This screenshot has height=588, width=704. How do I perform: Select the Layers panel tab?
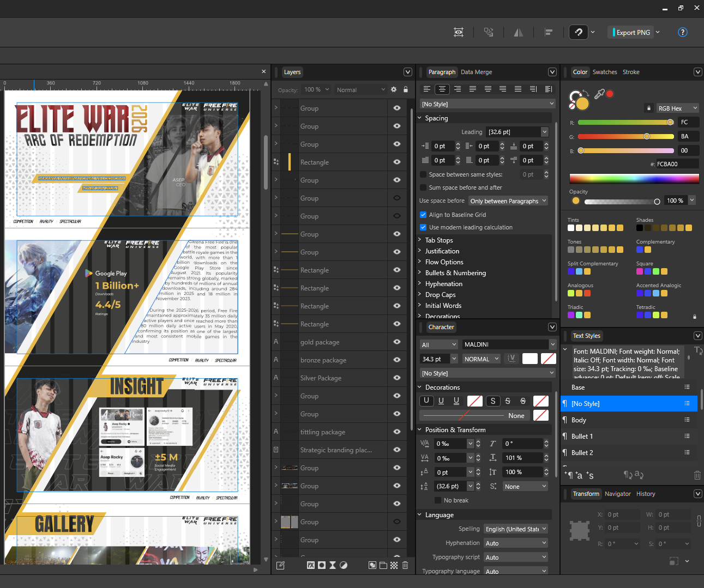(x=292, y=72)
